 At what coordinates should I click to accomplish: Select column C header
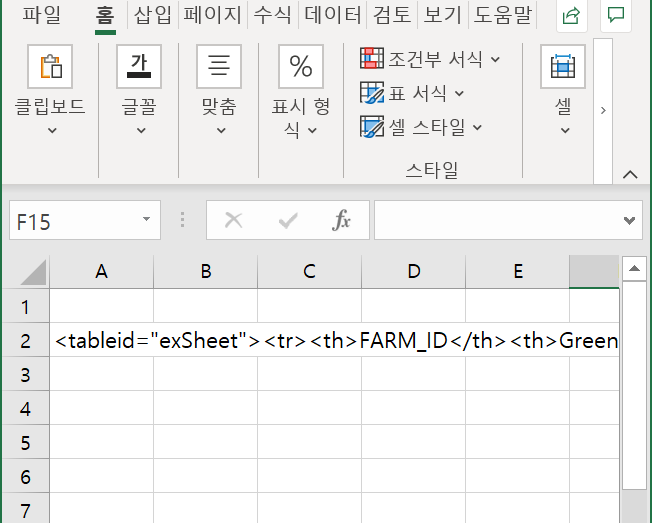[309, 272]
